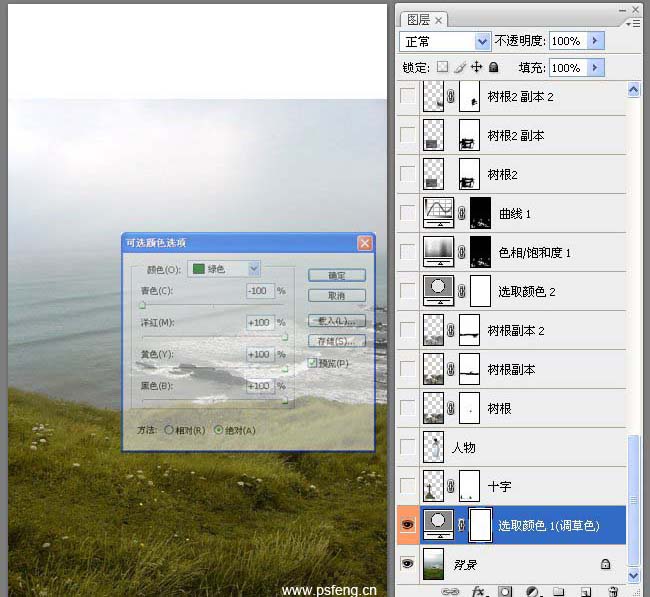Create a new layer group folder
Screen dimensions: 650x597
tap(558, 591)
